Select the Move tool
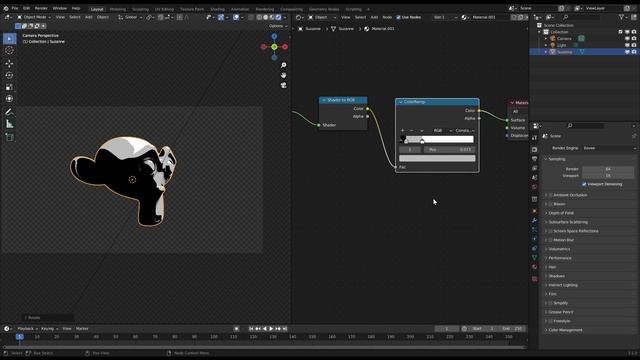Screen dimensions: 640x360 click(x=9, y=64)
